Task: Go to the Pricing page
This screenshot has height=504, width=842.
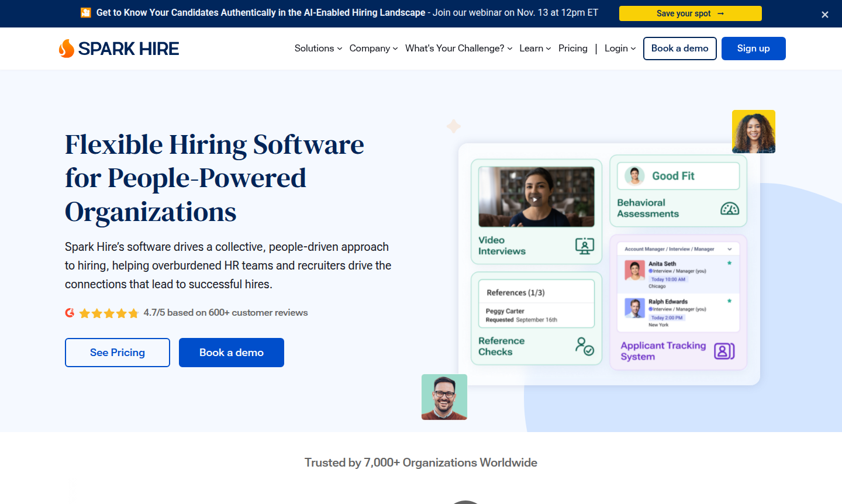Action: [572, 49]
